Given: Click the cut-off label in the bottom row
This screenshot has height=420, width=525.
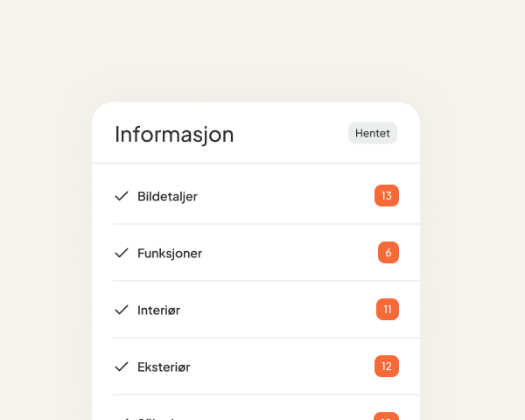Looking at the screenshot, I should tap(157, 417).
